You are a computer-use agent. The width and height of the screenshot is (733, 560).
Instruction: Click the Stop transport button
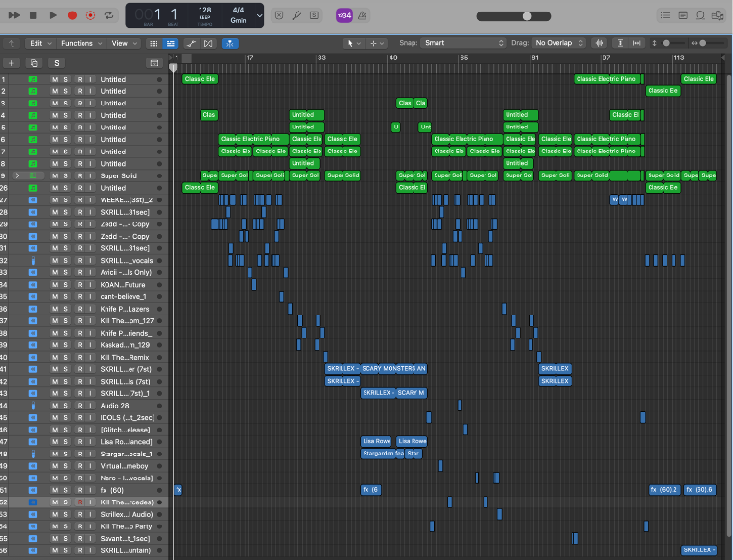click(x=34, y=15)
